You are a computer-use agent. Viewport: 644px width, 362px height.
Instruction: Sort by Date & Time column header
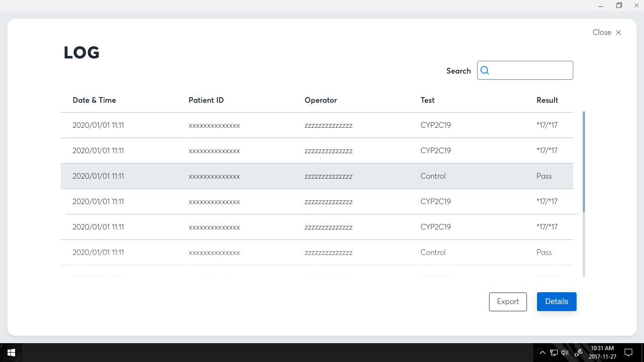(x=94, y=100)
